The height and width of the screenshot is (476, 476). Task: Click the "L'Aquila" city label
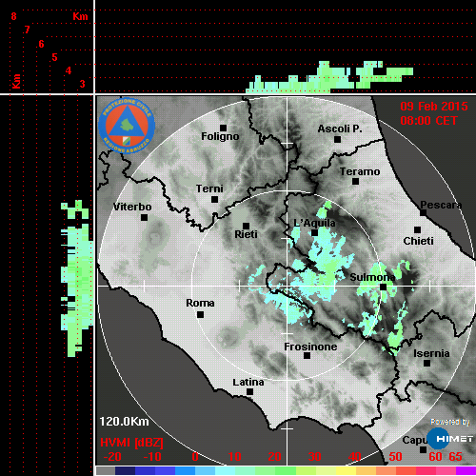(314, 223)
